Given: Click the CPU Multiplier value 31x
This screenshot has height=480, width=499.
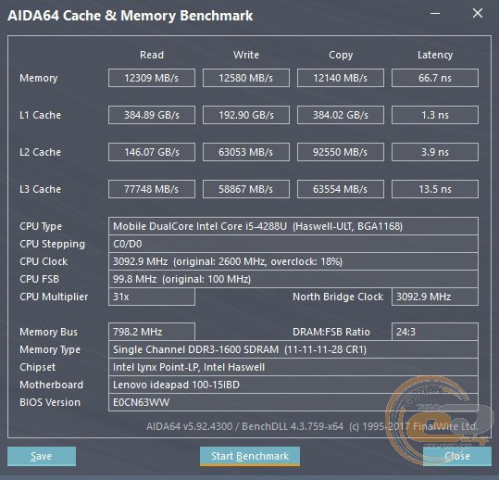Looking at the screenshot, I should pyautogui.click(x=152, y=297).
